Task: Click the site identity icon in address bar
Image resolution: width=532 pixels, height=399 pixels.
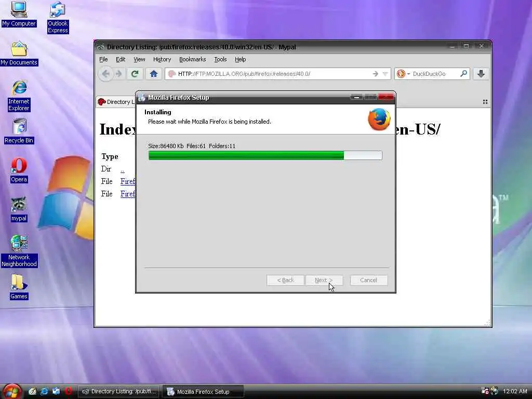Action: point(171,74)
